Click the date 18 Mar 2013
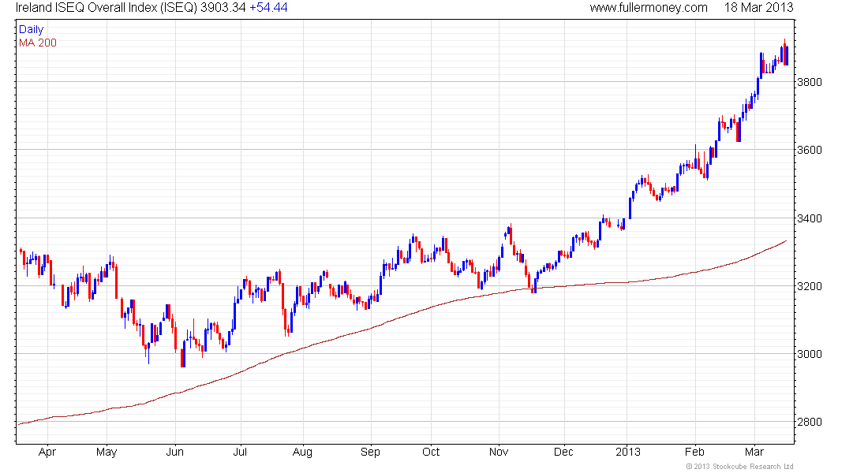 (758, 7)
